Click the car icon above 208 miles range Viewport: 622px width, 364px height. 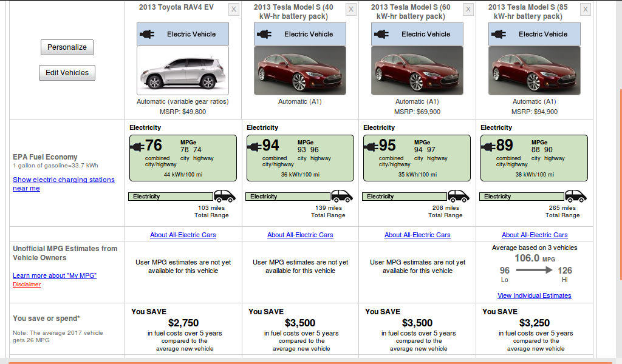pyautogui.click(x=459, y=196)
